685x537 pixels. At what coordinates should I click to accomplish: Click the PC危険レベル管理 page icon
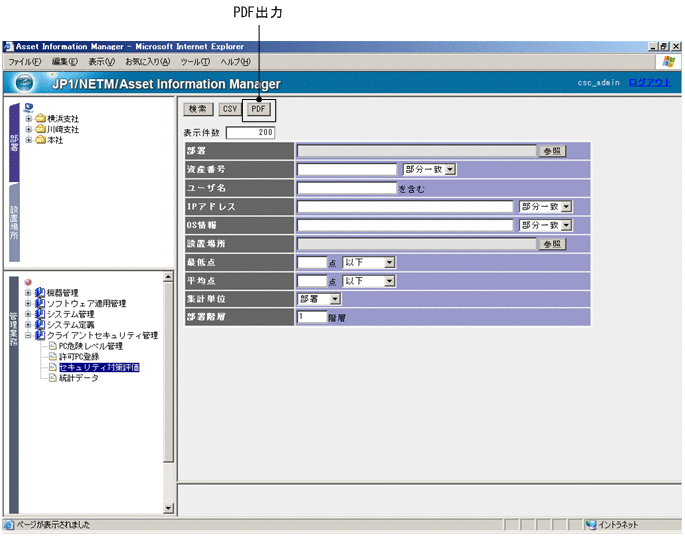click(x=52, y=346)
